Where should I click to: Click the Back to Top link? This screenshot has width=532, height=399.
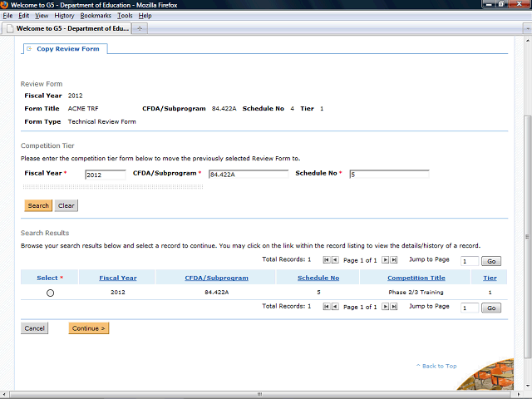(x=436, y=366)
